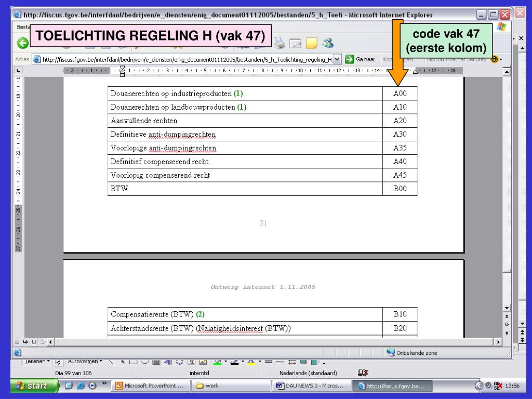Click code cell B00
The width and height of the screenshot is (532, 399).
point(400,189)
